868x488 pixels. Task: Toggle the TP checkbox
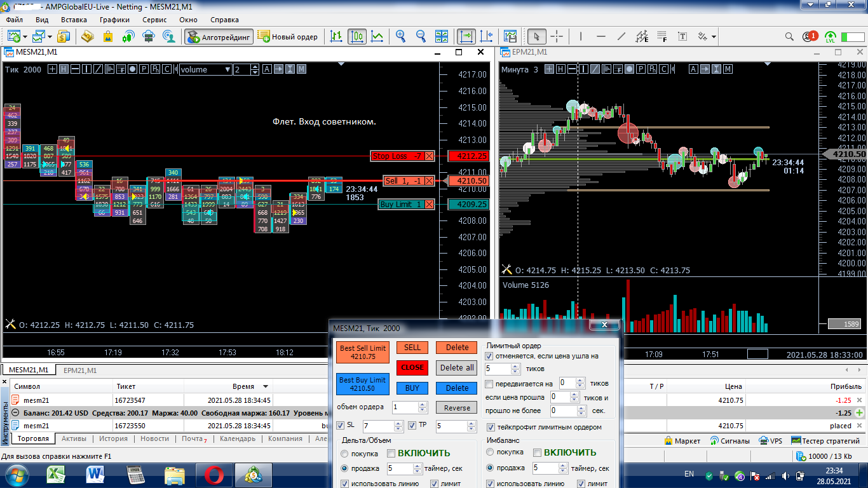[x=412, y=425]
